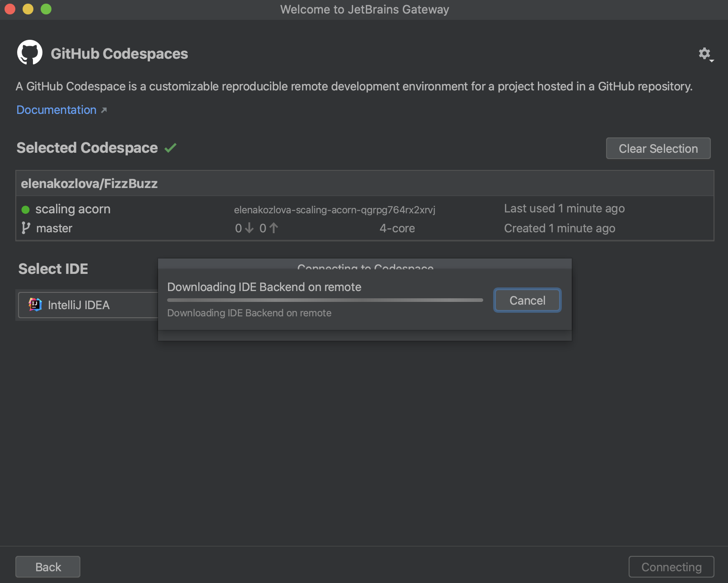The image size is (728, 583).
Task: Click the Select IDE heading
Action: (53, 269)
